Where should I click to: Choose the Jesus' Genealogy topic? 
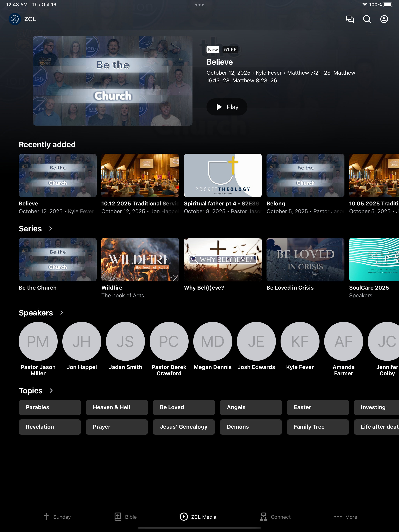[184, 427]
